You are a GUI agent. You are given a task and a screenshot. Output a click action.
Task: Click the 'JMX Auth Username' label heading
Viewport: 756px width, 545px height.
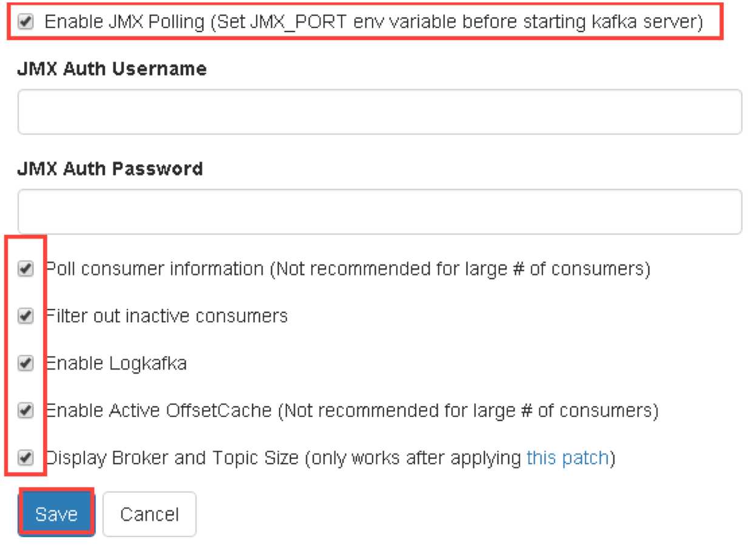pyautogui.click(x=112, y=69)
